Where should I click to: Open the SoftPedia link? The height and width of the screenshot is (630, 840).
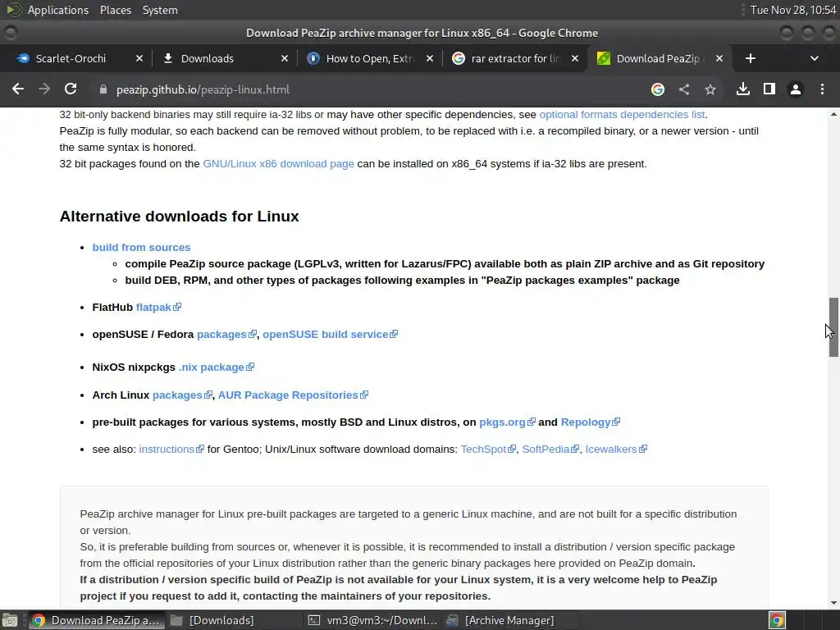coord(550,450)
